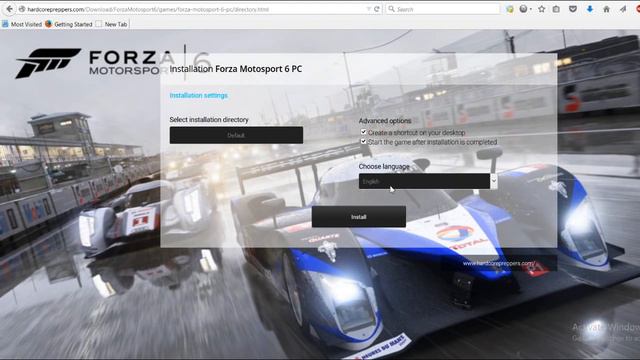Open the www.hardcorepreppers.com link
This screenshot has width=640, height=360.
click(x=499, y=264)
